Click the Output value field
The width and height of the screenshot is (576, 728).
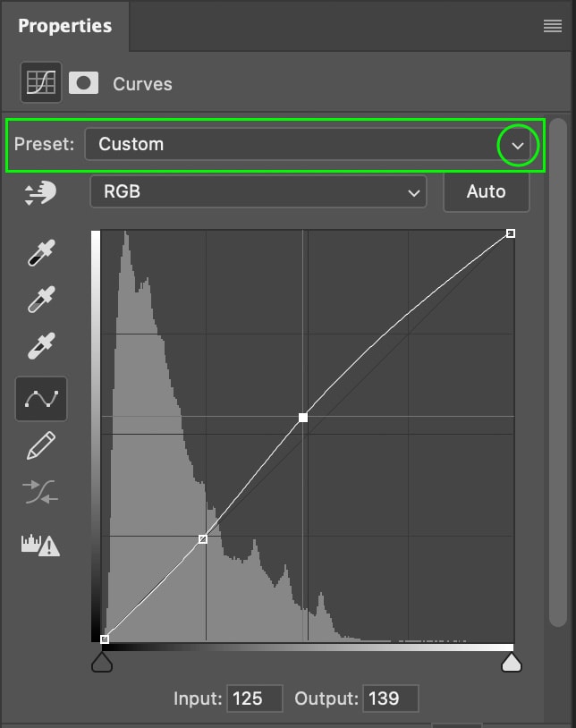click(391, 698)
